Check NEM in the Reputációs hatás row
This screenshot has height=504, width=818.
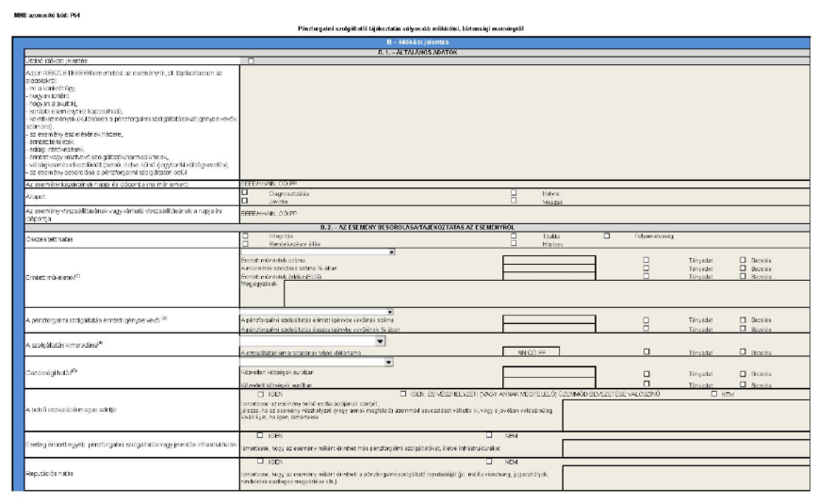coord(489,462)
